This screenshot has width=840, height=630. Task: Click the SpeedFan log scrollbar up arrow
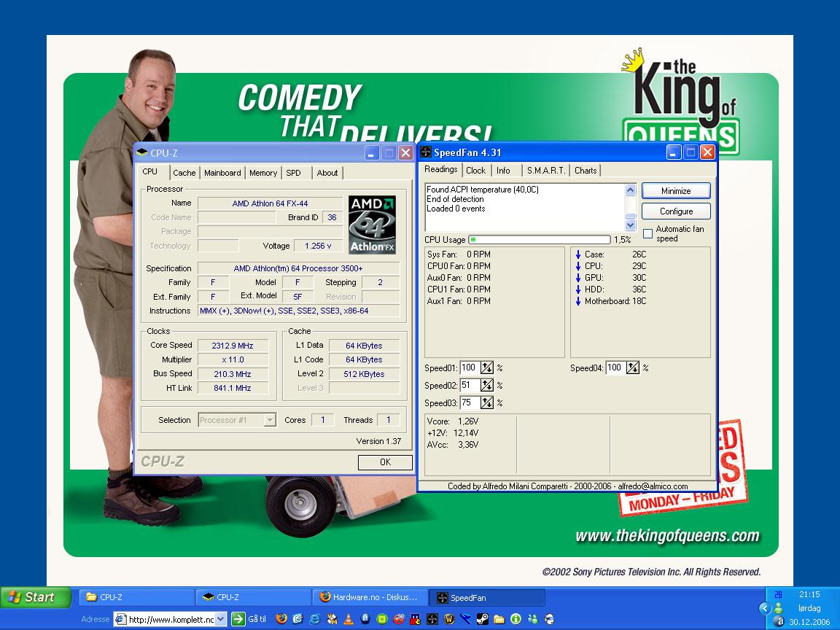[631, 190]
